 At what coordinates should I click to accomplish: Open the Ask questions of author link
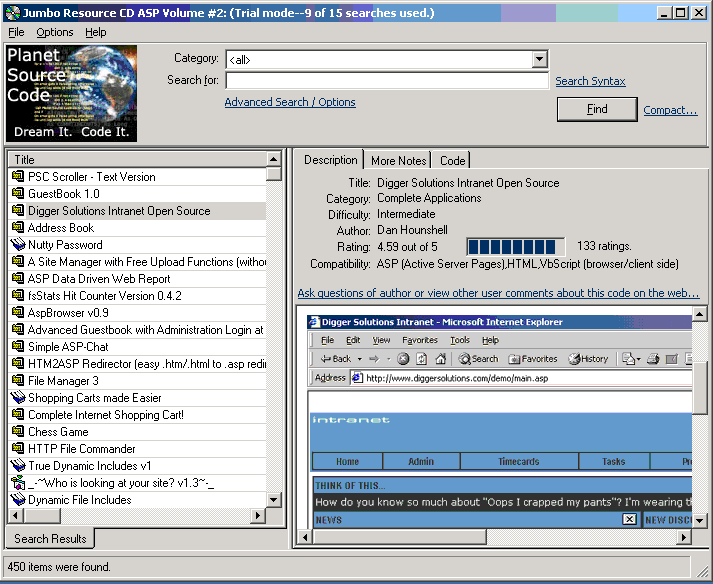tap(498, 293)
